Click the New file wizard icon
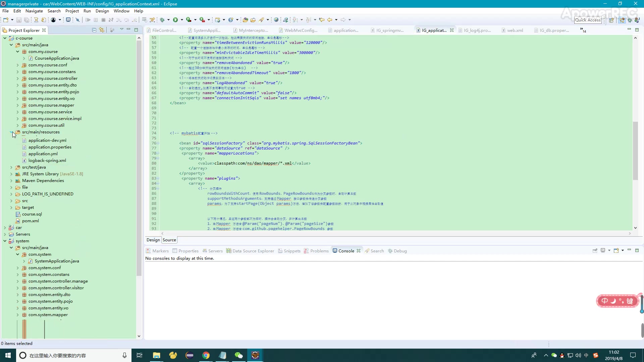 pos(6,20)
